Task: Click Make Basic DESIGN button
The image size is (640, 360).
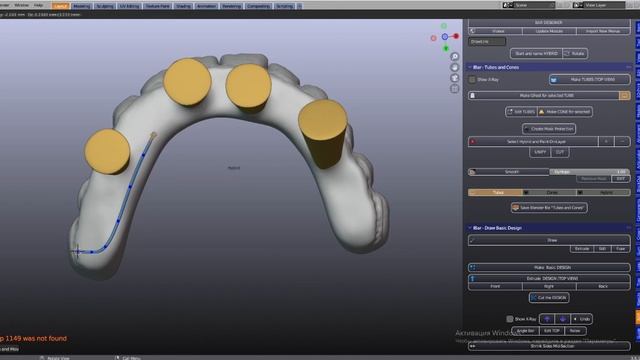Action: click(549, 267)
